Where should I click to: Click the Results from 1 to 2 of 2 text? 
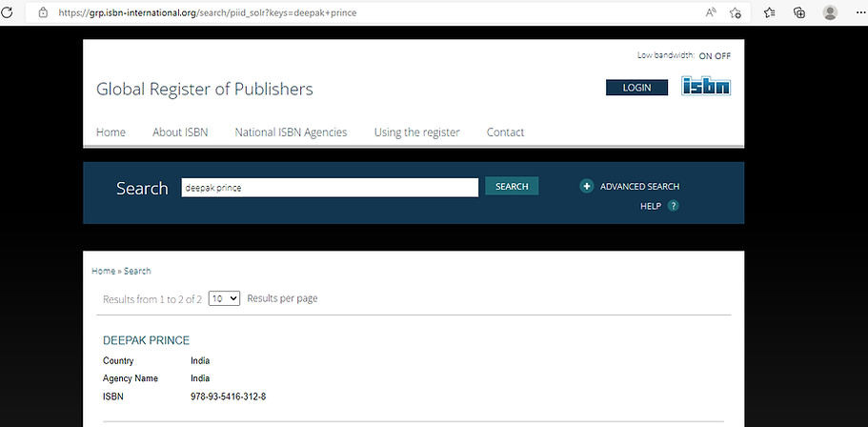click(152, 299)
